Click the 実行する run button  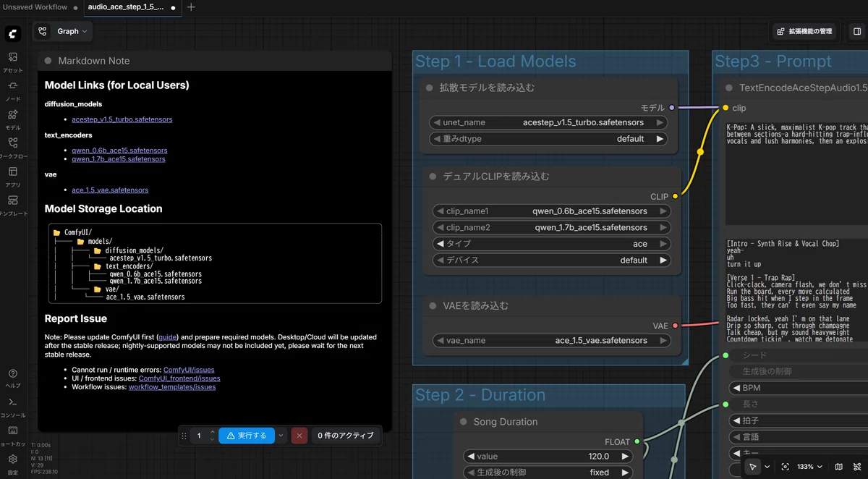[x=247, y=436]
